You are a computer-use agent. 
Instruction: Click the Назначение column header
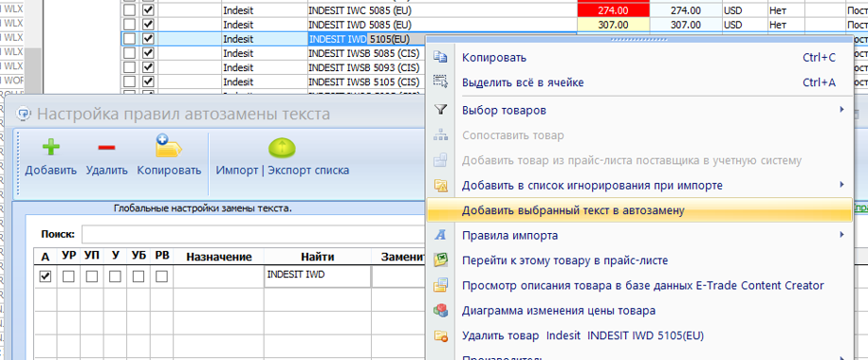(219, 257)
